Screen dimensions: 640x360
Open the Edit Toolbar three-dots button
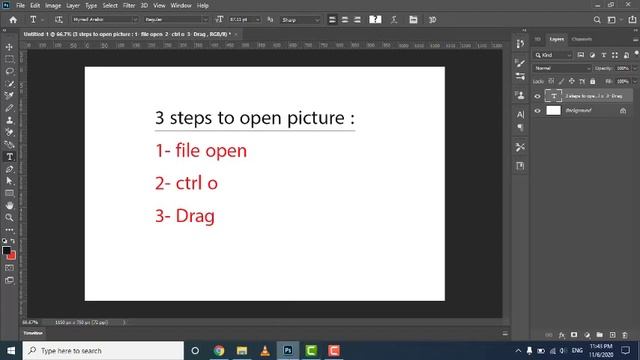point(9,230)
